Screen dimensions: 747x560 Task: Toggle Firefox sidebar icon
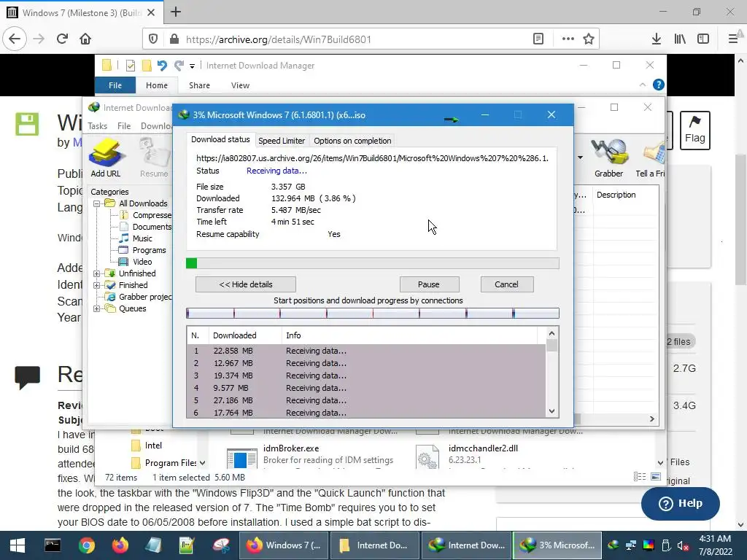(703, 39)
